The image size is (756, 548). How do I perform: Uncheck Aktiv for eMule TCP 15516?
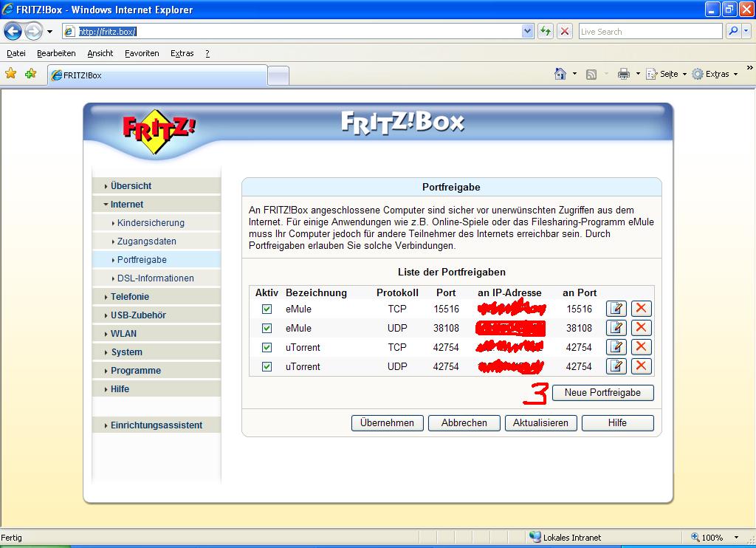click(267, 309)
